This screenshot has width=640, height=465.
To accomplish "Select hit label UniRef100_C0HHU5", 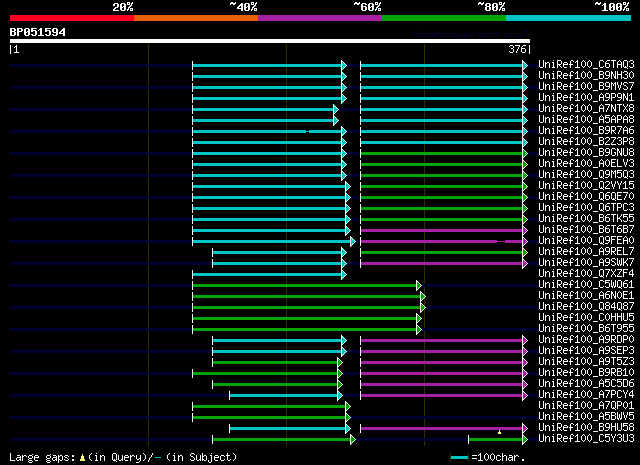I will tap(586, 318).
